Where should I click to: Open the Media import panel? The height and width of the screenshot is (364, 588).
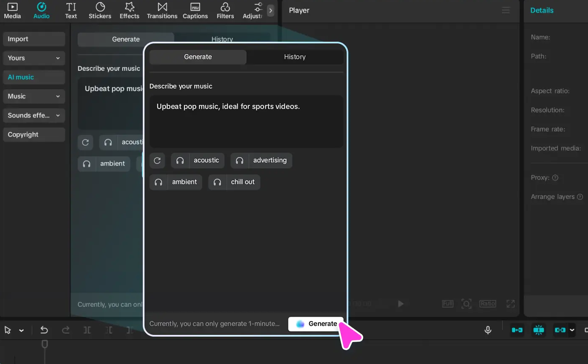pos(12,11)
